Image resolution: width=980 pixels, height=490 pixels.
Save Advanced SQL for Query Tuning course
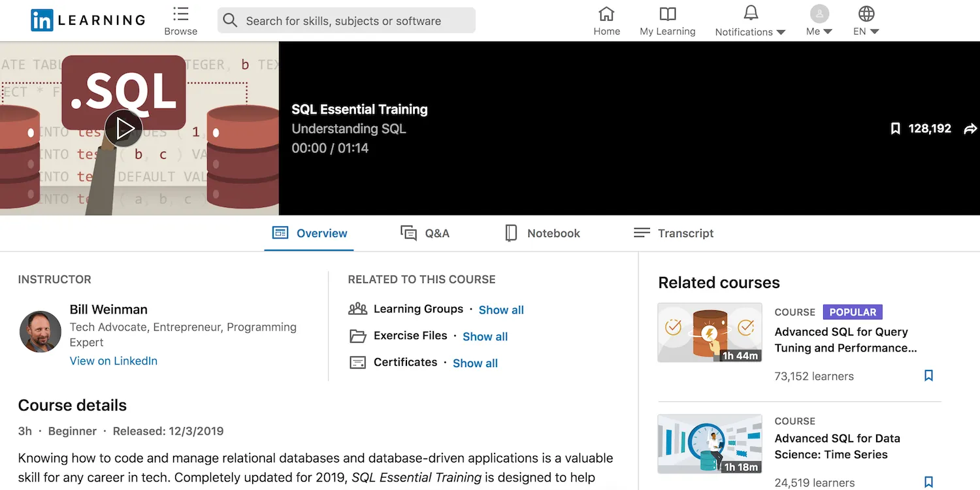(x=928, y=376)
